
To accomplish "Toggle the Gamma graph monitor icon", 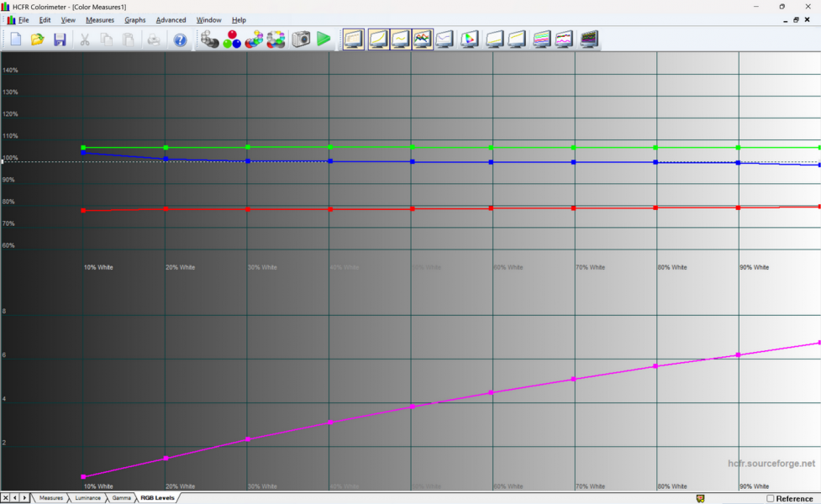I will 401,39.
